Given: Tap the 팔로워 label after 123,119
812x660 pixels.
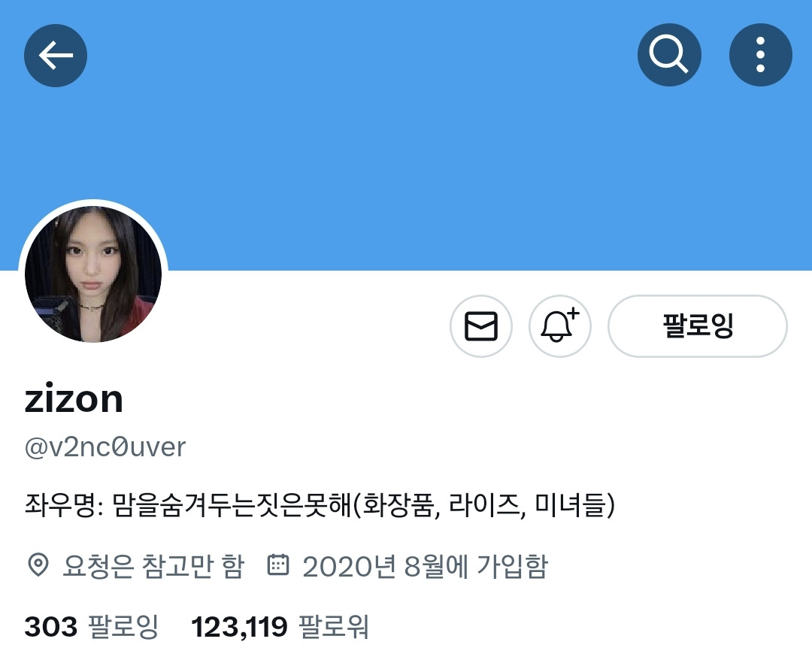Looking at the screenshot, I should tap(334, 626).
